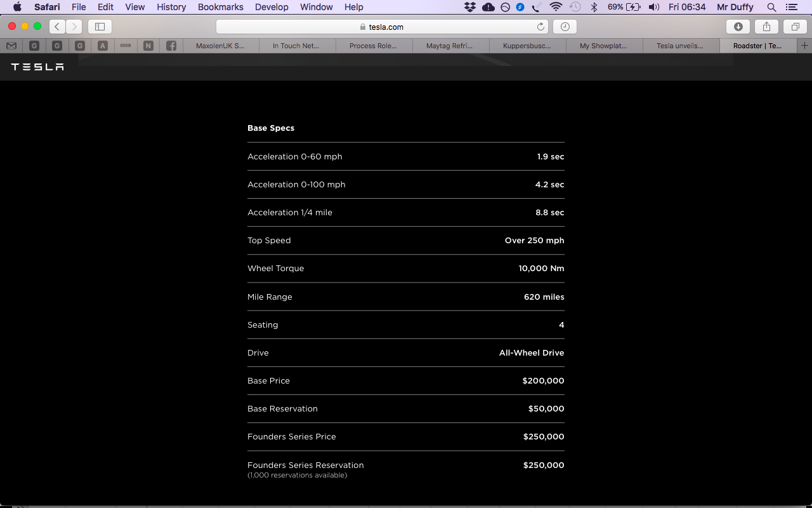Select the Roadster tab

click(x=758, y=46)
